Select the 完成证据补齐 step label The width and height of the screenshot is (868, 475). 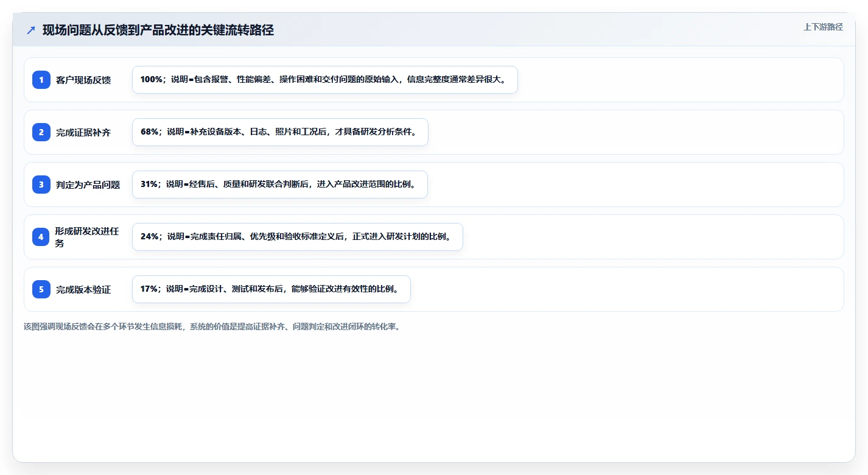point(83,132)
